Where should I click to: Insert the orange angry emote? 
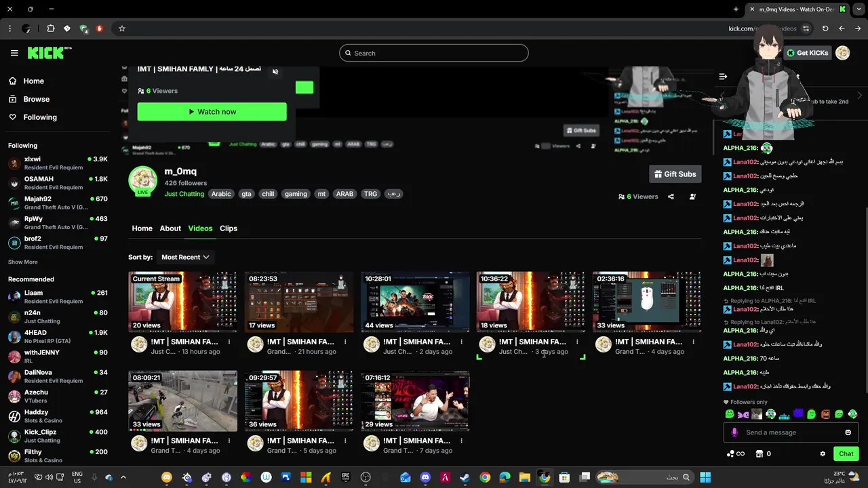825,413
